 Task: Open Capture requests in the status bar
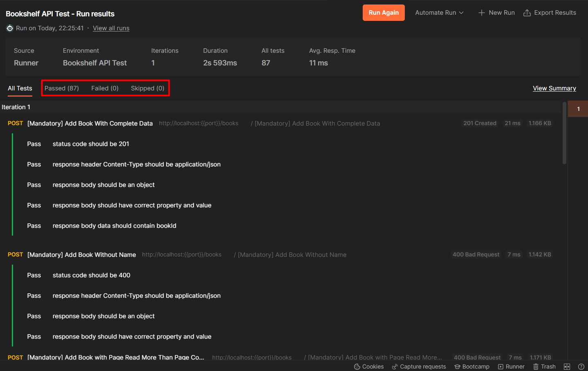(419, 366)
